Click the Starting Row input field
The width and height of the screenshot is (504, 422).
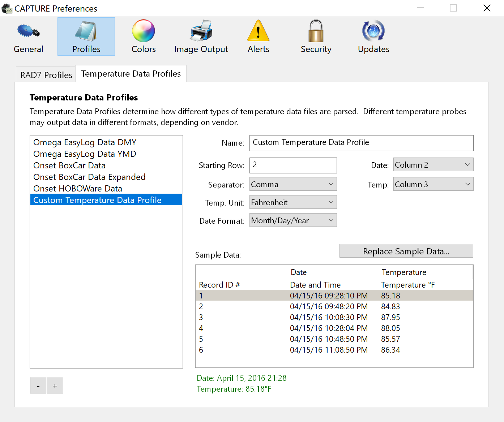pos(293,165)
